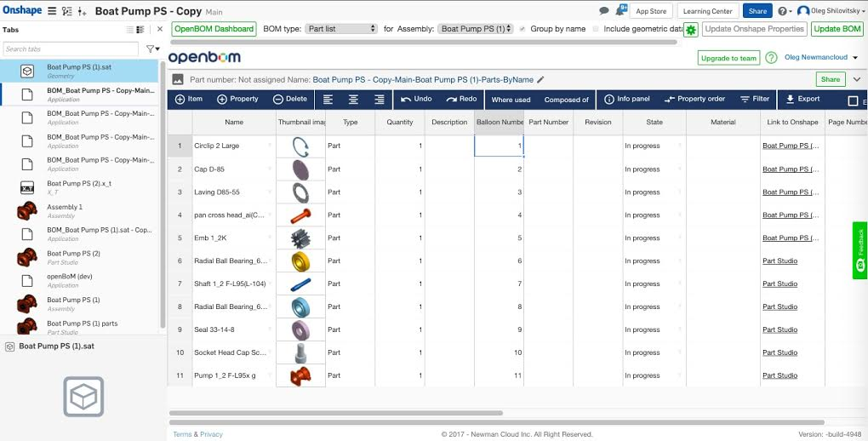Open the Onshape link in Cap D-85 row
The image size is (868, 441).
[x=791, y=169]
